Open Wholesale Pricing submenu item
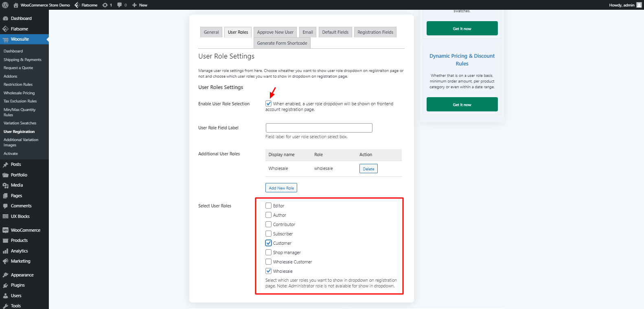Viewport: 644px width, 309px height. [19, 93]
